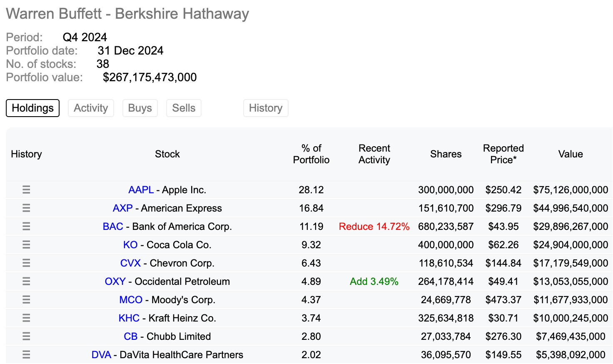Image resolution: width=613 pixels, height=364 pixels.
Task: Click the 'Reduce 14.72%' activity text
Action: click(374, 227)
